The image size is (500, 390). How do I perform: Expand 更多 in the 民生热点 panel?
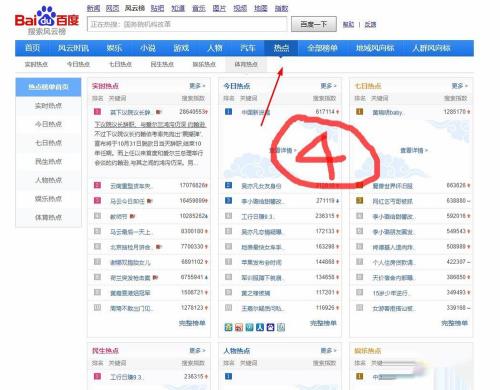tap(197, 351)
